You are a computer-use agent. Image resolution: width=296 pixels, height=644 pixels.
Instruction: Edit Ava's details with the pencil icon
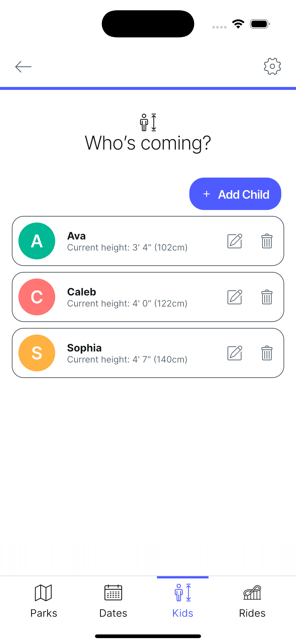(235, 241)
